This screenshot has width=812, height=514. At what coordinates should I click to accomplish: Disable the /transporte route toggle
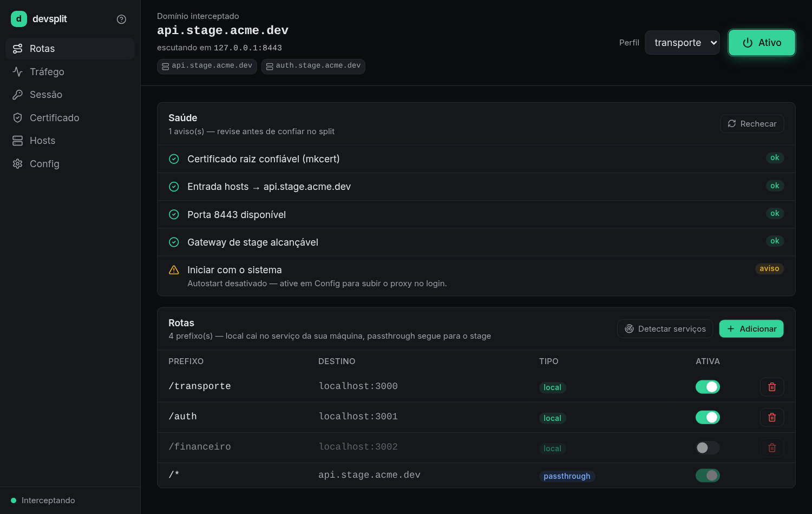tap(708, 387)
